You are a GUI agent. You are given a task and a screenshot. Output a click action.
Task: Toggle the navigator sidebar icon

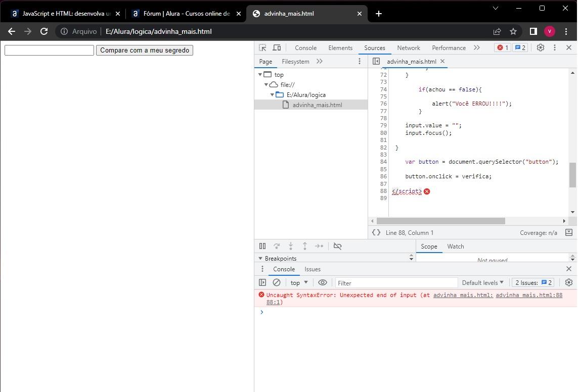[376, 61]
